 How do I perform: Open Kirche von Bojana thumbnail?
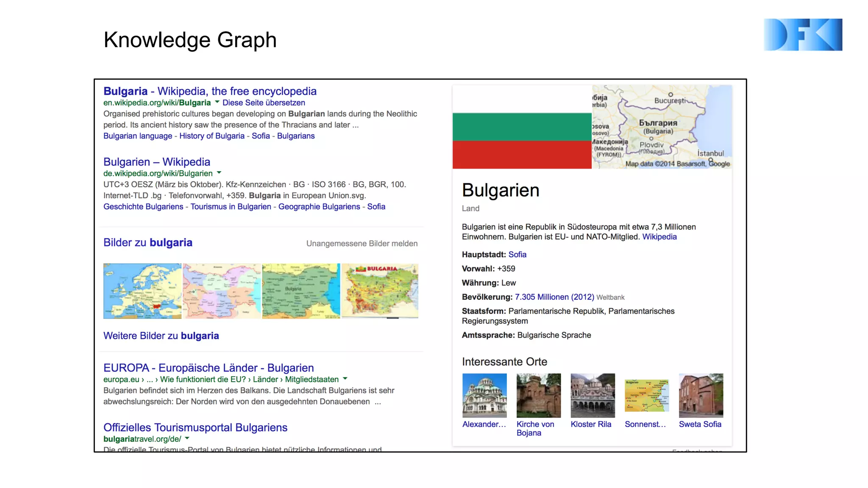point(539,395)
